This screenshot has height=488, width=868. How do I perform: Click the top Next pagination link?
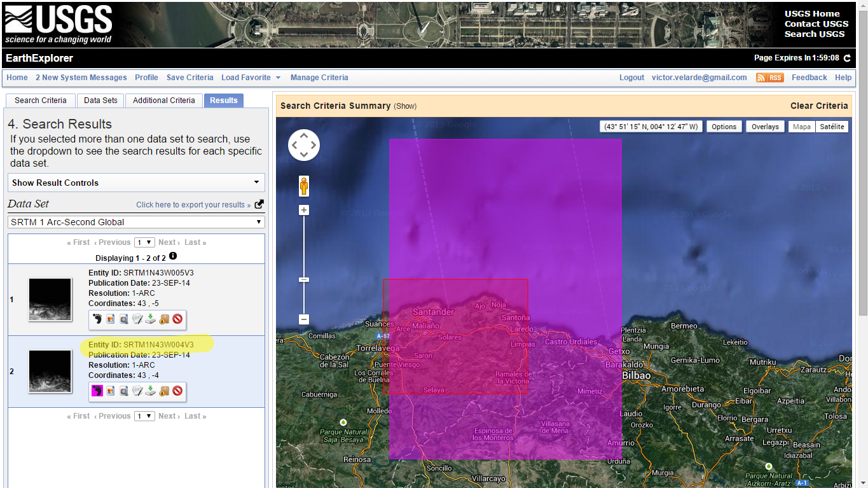169,242
